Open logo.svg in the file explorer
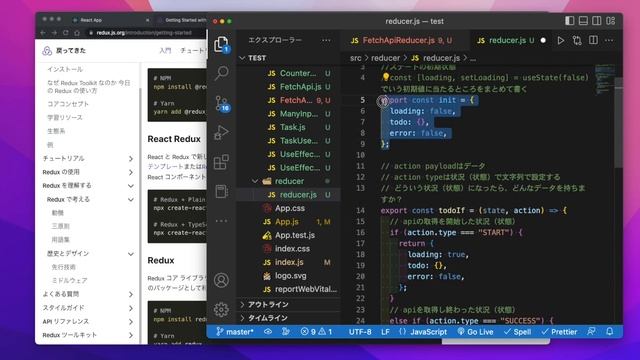This screenshot has height=360, width=640. (290, 276)
